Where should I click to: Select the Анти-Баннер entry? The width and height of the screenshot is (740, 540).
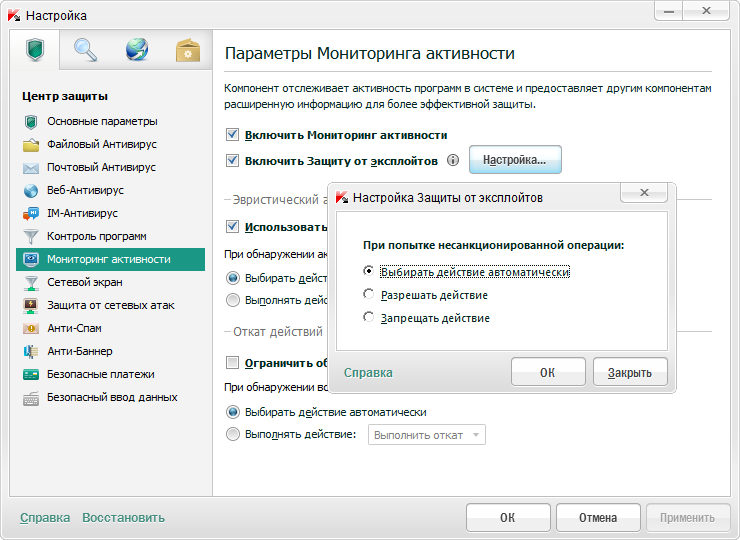point(79,351)
